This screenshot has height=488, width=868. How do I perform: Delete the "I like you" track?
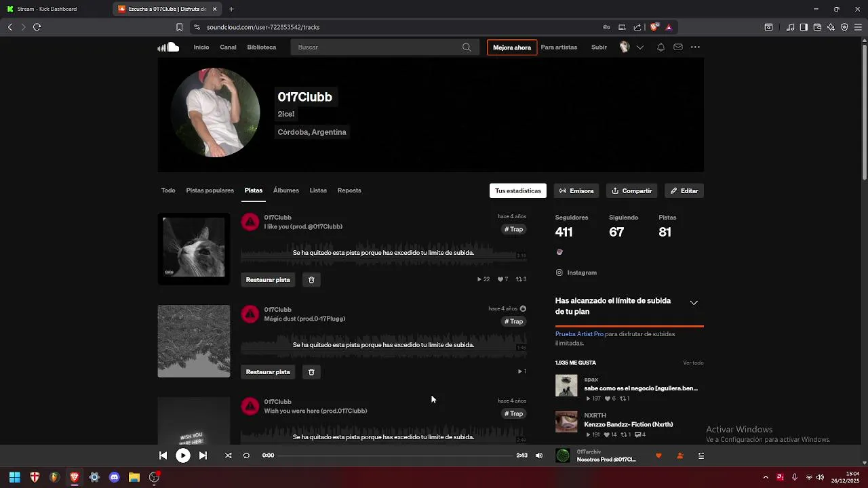[311, 279]
